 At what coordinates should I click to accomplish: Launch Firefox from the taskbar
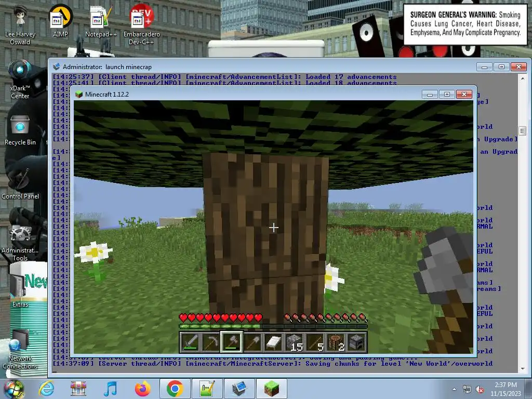click(x=142, y=389)
